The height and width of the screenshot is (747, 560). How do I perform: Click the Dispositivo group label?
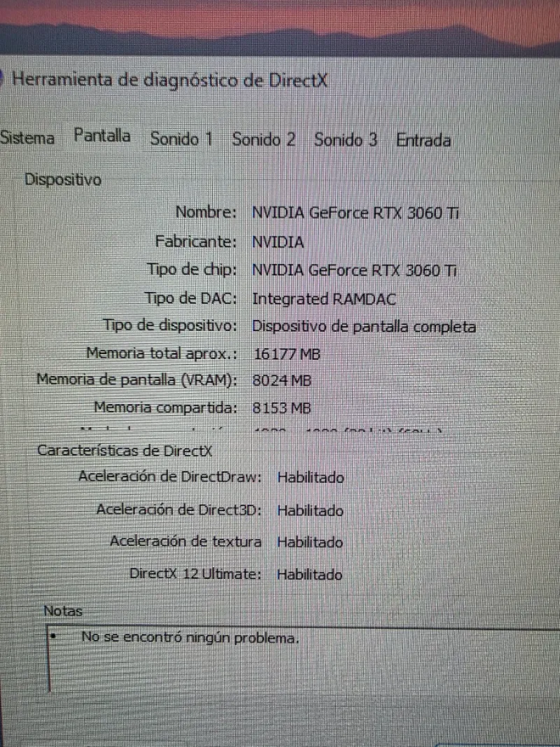tap(63, 180)
